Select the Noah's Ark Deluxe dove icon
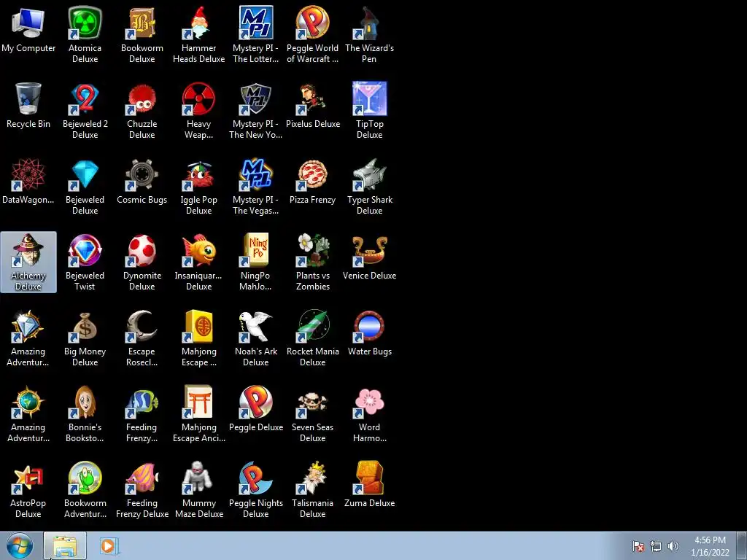 coord(256,326)
